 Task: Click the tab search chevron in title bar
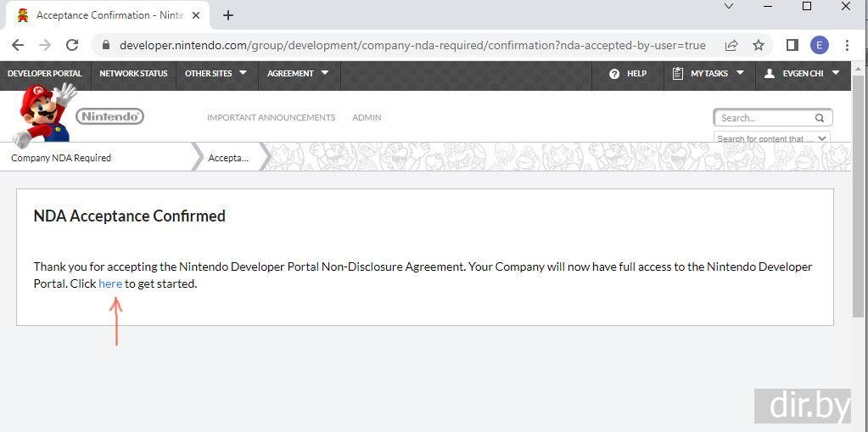(729, 6)
